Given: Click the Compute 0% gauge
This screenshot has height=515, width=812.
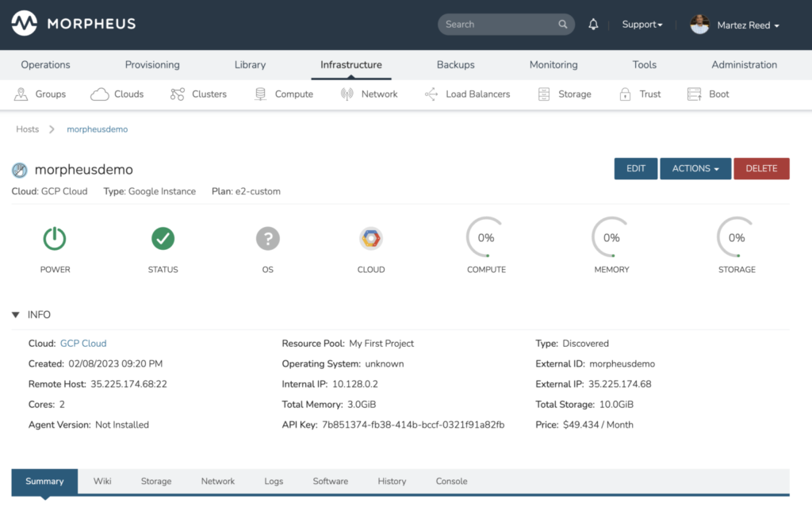Looking at the screenshot, I should click(x=486, y=237).
